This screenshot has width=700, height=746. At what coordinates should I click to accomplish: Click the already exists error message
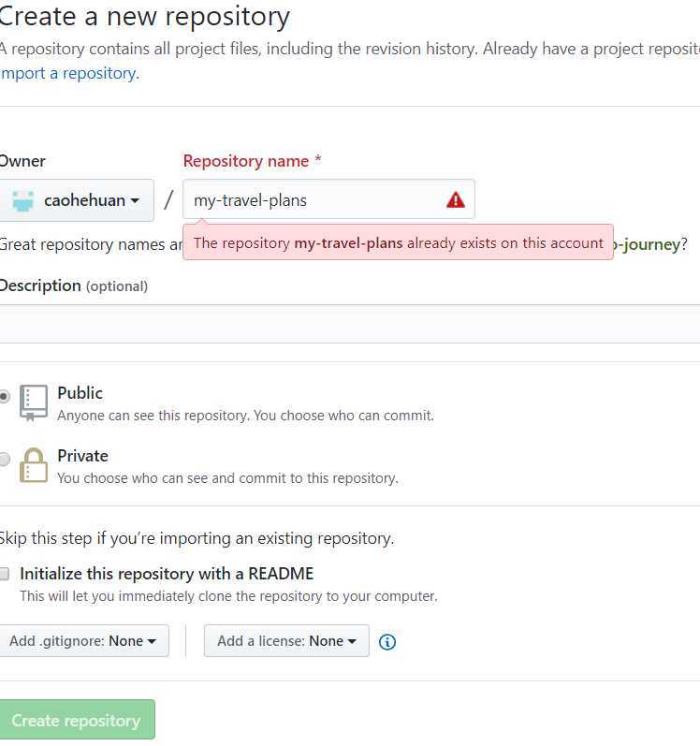click(398, 242)
